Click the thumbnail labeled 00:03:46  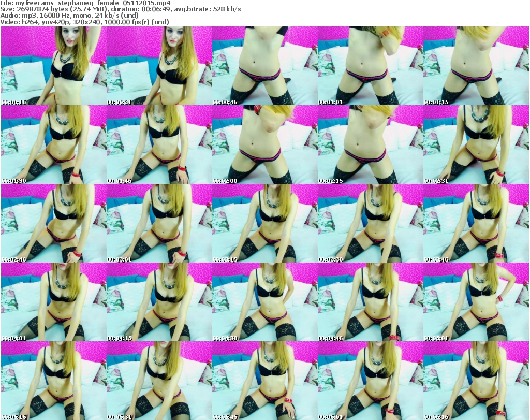pos(476,223)
